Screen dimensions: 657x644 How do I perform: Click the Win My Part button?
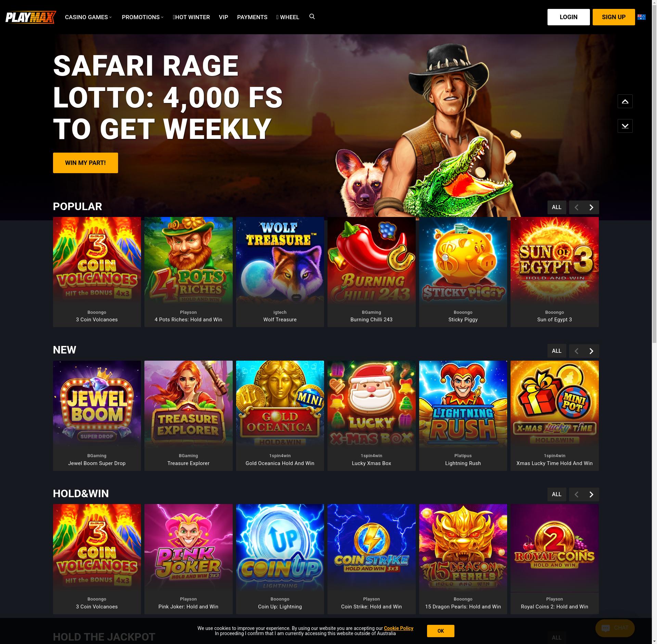click(85, 163)
